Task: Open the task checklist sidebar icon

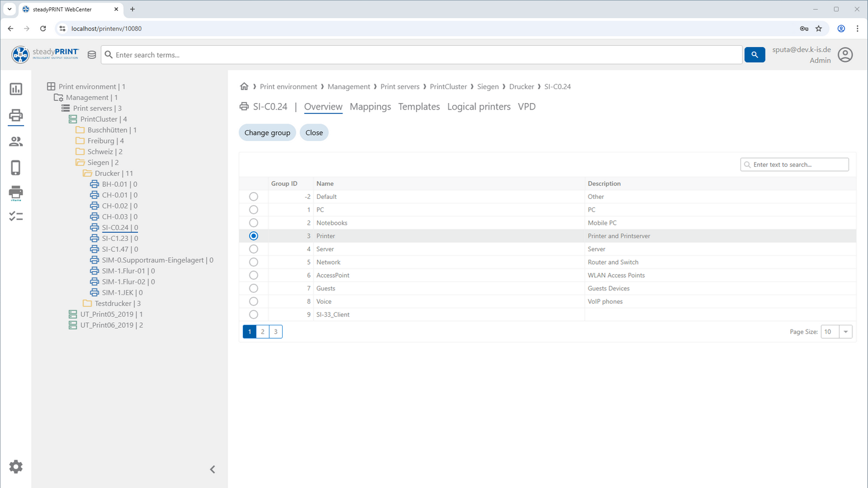Action: 16,216
